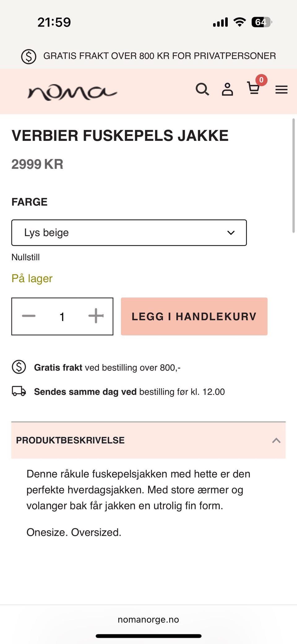Open the Farge color dropdown

pos(129,233)
